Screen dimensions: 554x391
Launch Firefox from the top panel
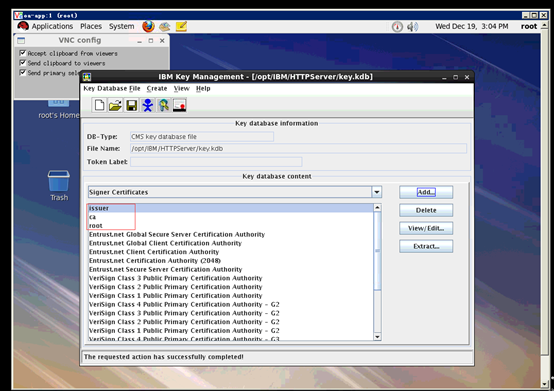point(148,26)
